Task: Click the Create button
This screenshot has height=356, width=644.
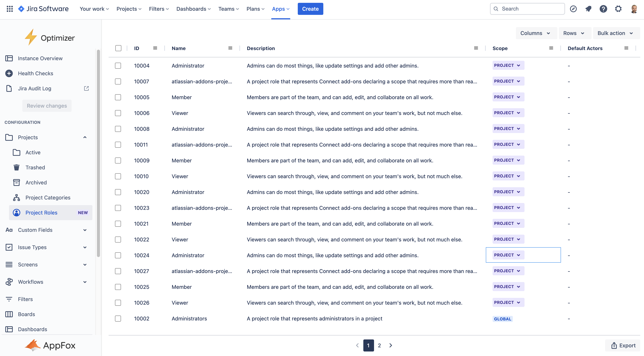Action: click(310, 9)
